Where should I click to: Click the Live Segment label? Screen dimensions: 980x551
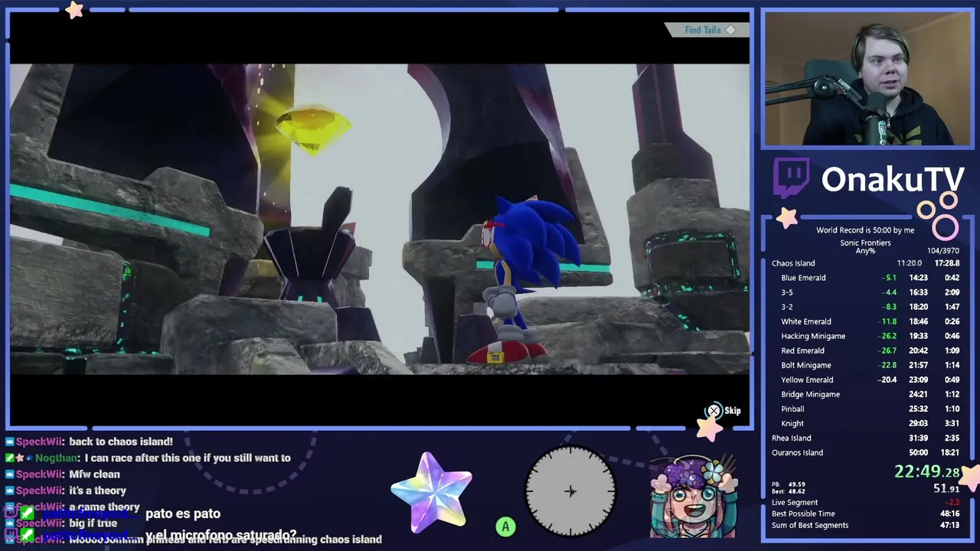pyautogui.click(x=795, y=502)
